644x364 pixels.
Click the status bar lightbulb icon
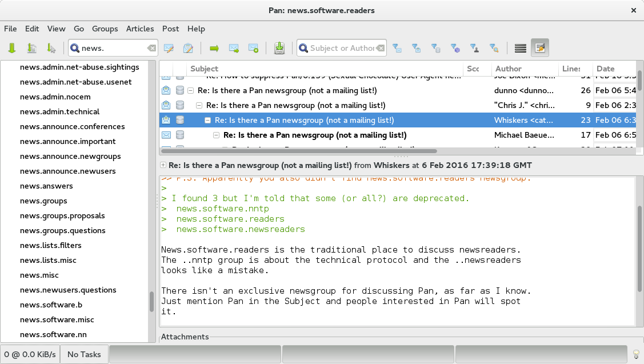click(x=635, y=354)
